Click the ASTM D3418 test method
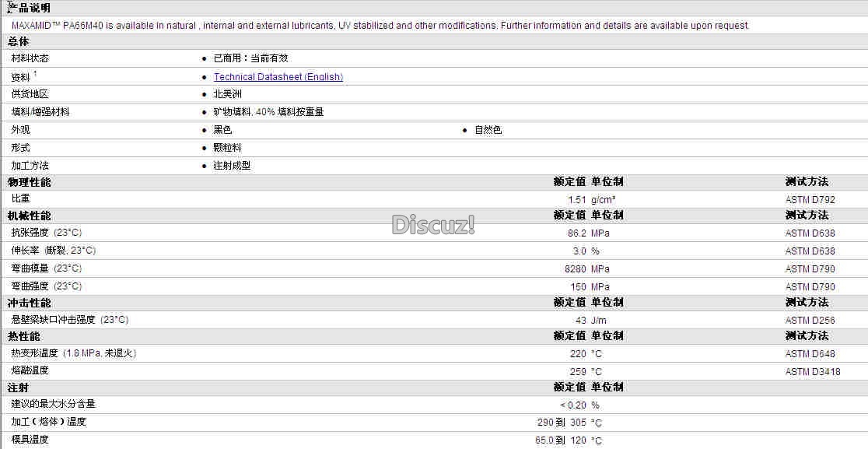Viewport: 868px width, 449px height. tap(813, 371)
